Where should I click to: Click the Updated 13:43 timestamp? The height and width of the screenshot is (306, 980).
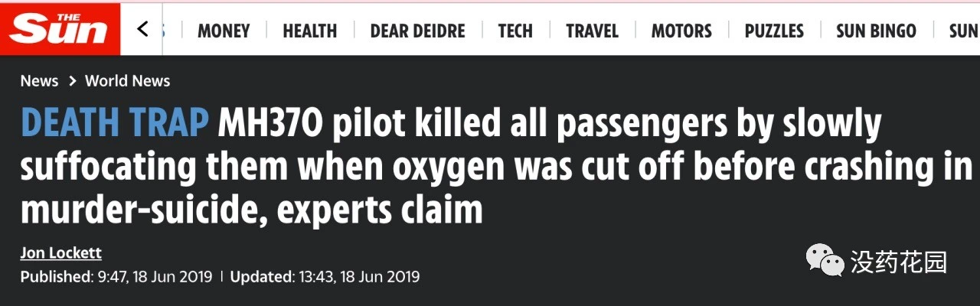[x=325, y=277]
